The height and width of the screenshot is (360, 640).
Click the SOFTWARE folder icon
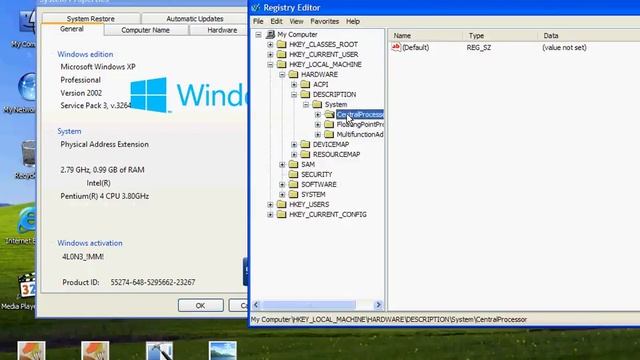(x=293, y=184)
